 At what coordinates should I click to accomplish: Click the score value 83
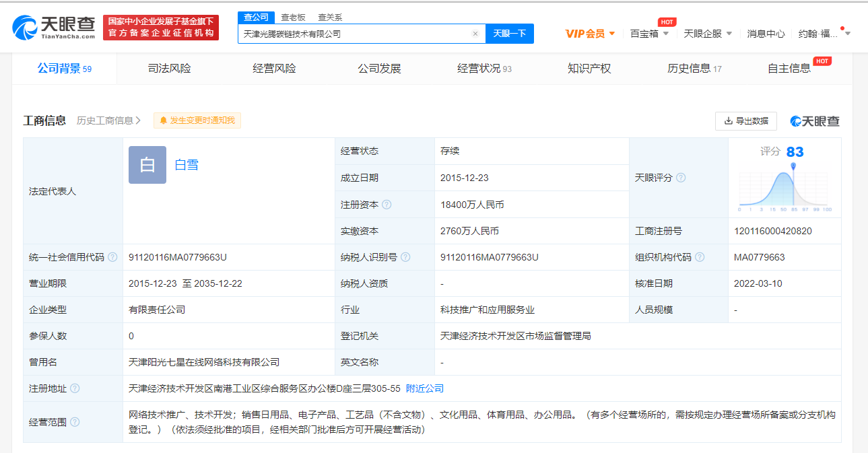tap(795, 152)
